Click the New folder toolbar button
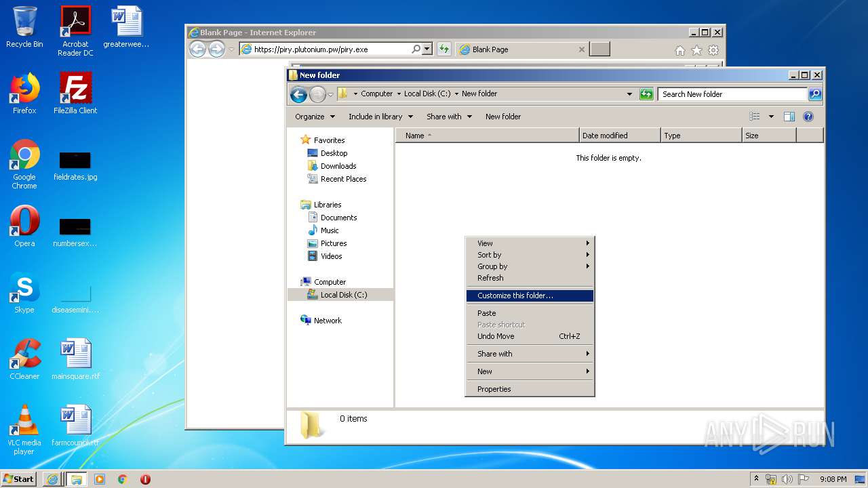Image resolution: width=868 pixels, height=488 pixels. pyautogui.click(x=503, y=117)
